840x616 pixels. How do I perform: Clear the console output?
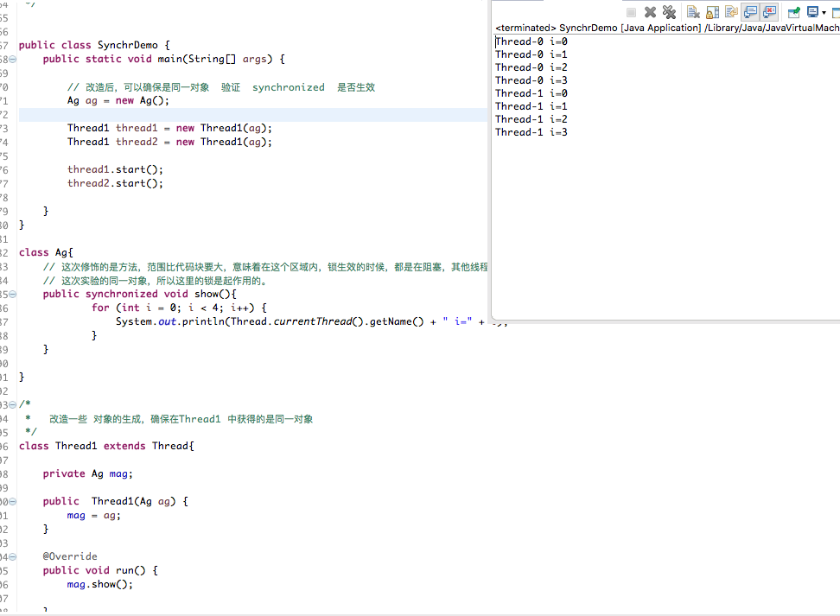(693, 12)
